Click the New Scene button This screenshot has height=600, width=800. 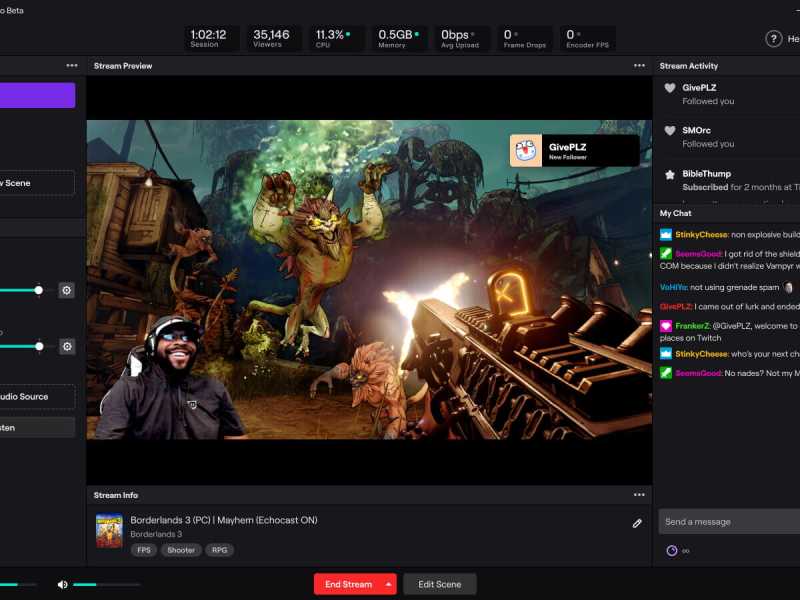pyautogui.click(x=37, y=183)
